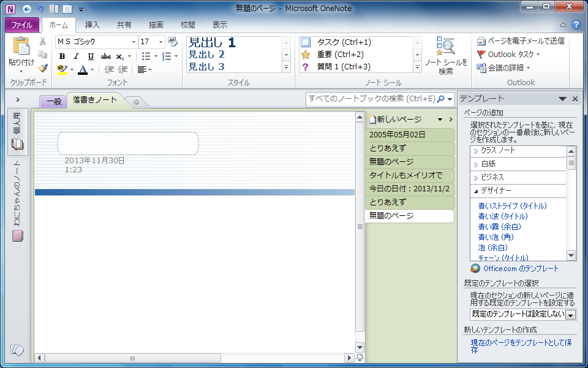Screen dimensions: 588x368
Task: Open the unfiled notes icon
Action: point(17,350)
